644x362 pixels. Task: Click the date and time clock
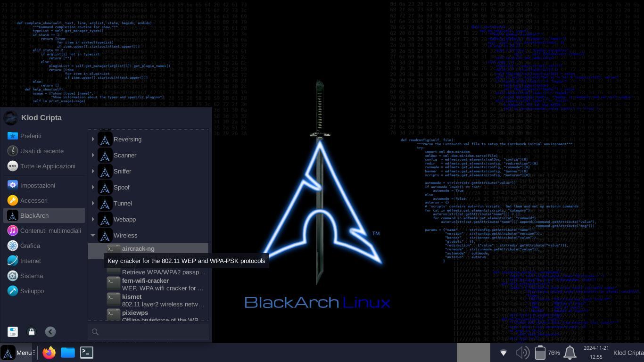tap(596, 353)
